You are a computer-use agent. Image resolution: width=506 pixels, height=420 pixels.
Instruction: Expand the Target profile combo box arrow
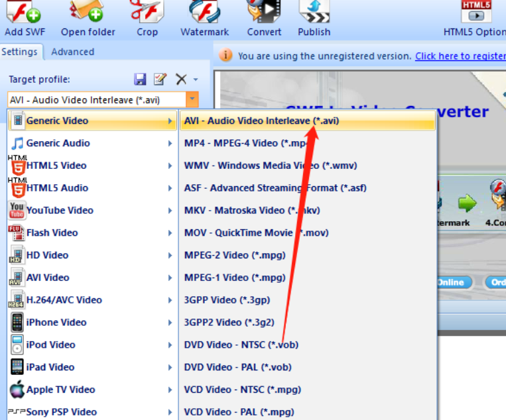tap(192, 99)
